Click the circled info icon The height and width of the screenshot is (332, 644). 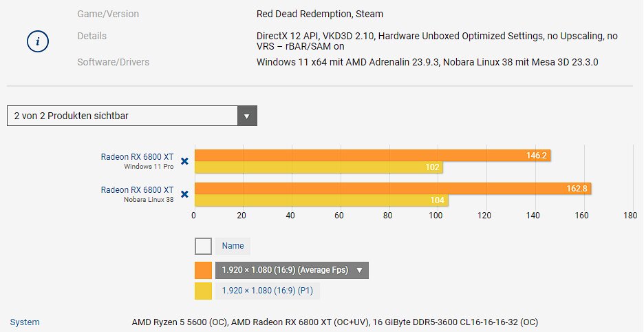[x=38, y=41]
